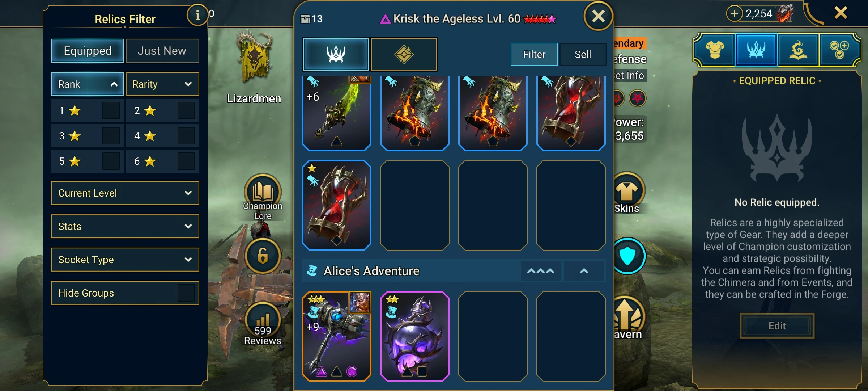Expand the Rarity dropdown
Screen dimensions: 868x391
tap(162, 84)
